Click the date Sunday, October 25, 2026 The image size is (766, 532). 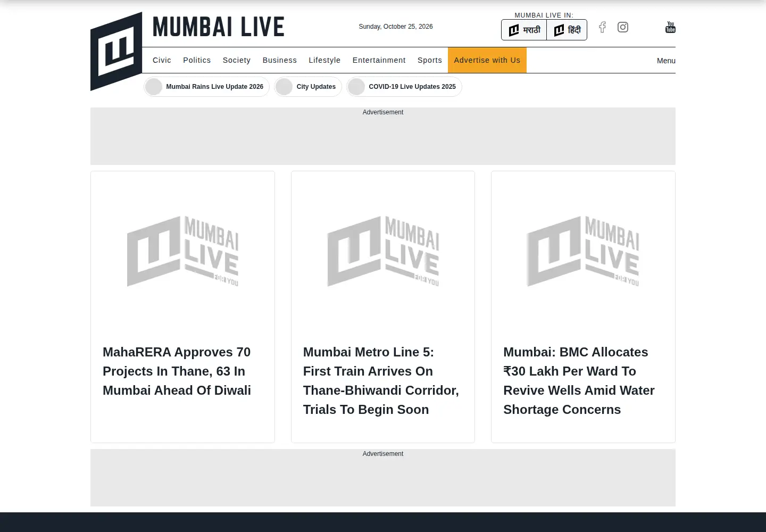(396, 27)
